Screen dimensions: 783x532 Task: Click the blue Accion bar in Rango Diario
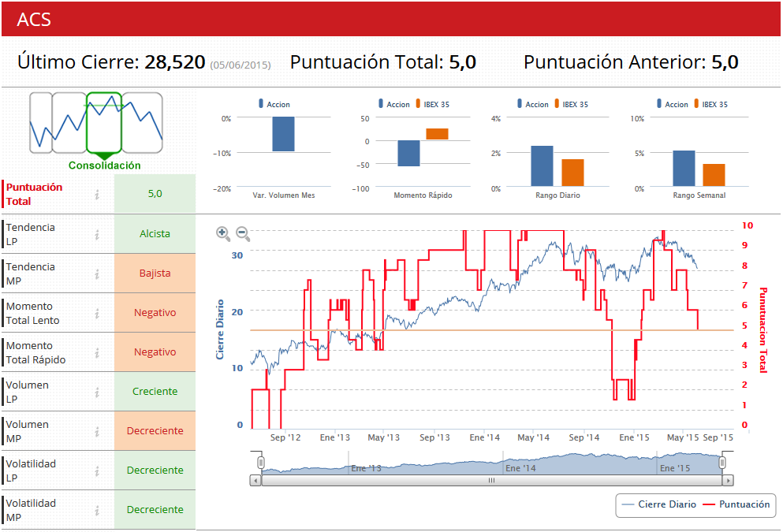542,166
